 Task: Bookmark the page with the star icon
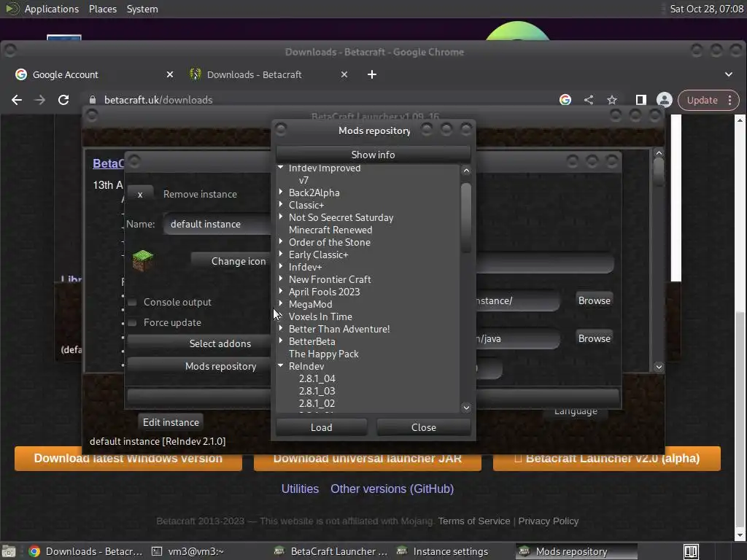(x=612, y=100)
